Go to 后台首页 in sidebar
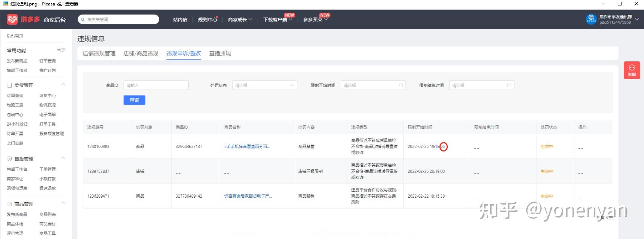This screenshot has width=644, height=239. (15, 36)
